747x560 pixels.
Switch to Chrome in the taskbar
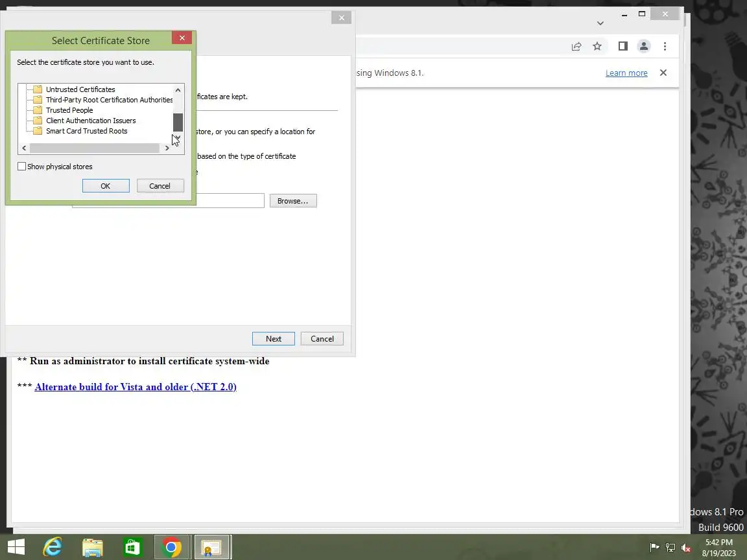pos(171,547)
